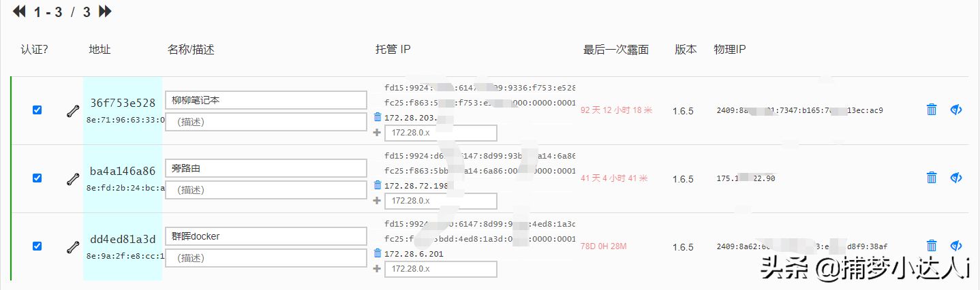Edit the name field 旁路由
This screenshot has width=980, height=290.
click(x=266, y=168)
